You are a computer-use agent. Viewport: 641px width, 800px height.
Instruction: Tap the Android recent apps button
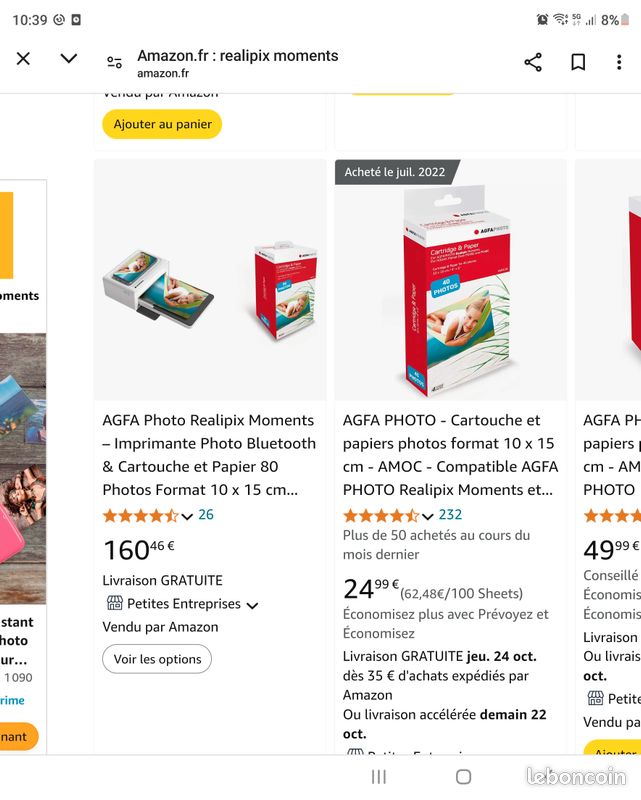379,777
